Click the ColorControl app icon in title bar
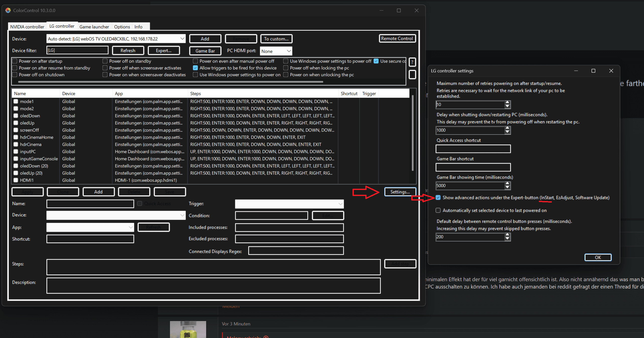The width and height of the screenshot is (644, 338). (x=8, y=10)
